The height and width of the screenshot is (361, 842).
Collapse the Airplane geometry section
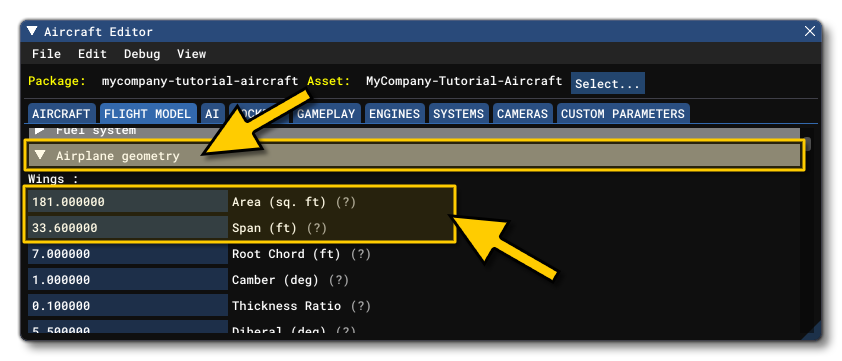(x=415, y=156)
